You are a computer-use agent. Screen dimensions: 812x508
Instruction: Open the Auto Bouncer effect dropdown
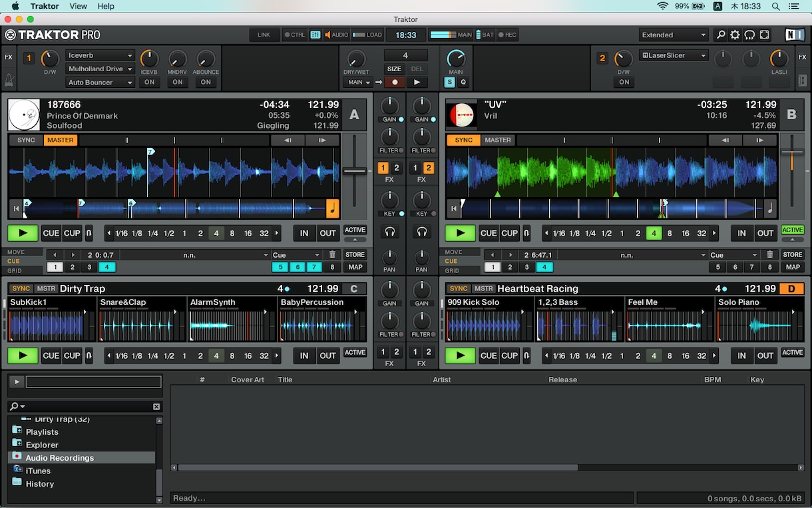point(100,83)
